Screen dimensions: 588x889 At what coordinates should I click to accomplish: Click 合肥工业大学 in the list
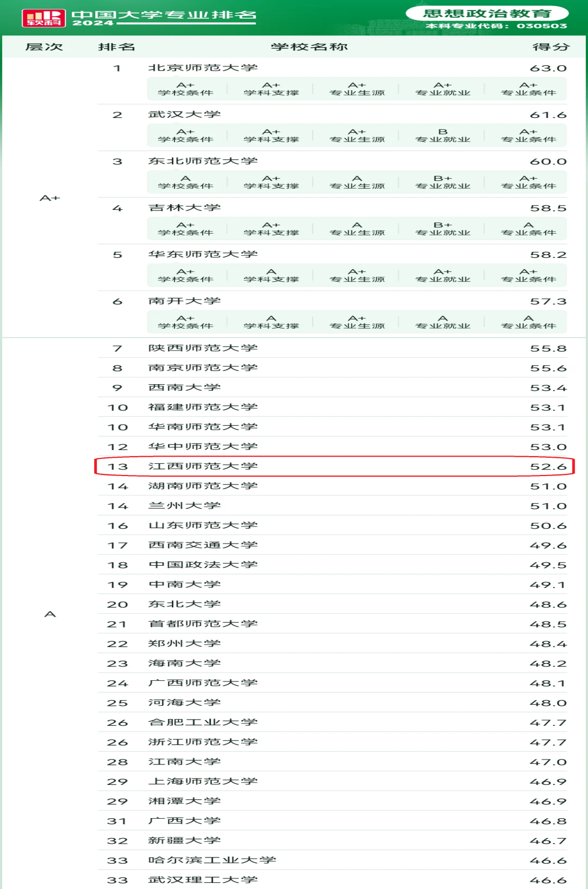pyautogui.click(x=203, y=722)
